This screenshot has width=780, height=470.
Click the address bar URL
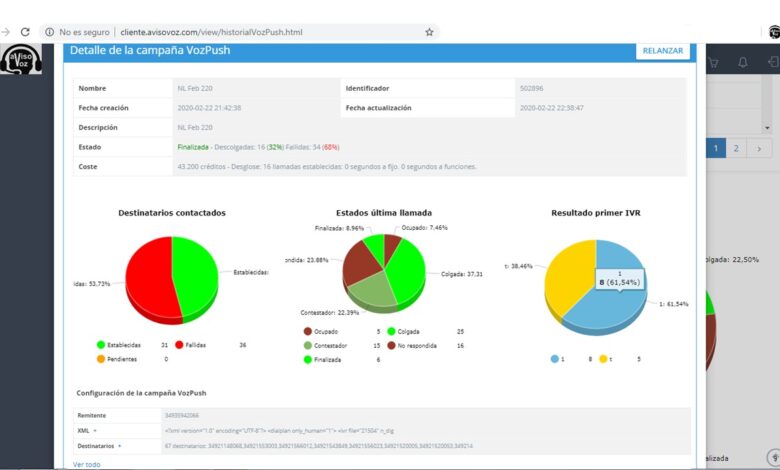point(211,32)
